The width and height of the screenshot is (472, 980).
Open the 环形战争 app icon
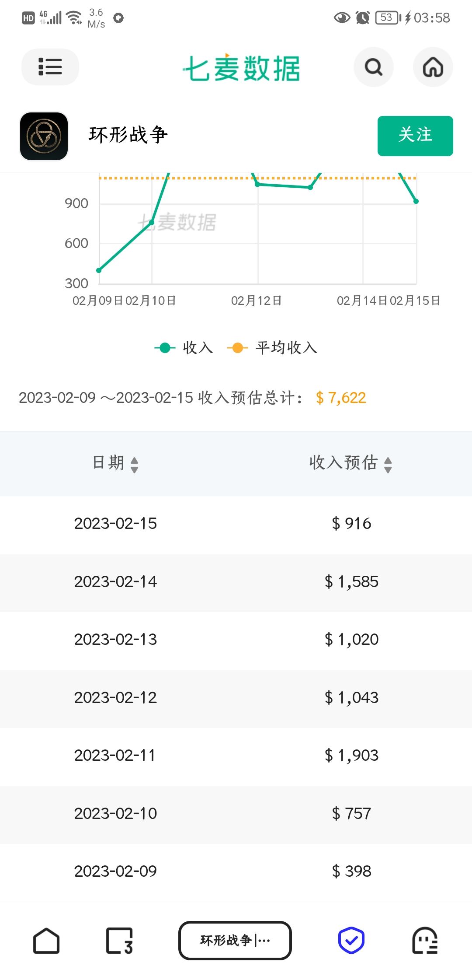44,136
